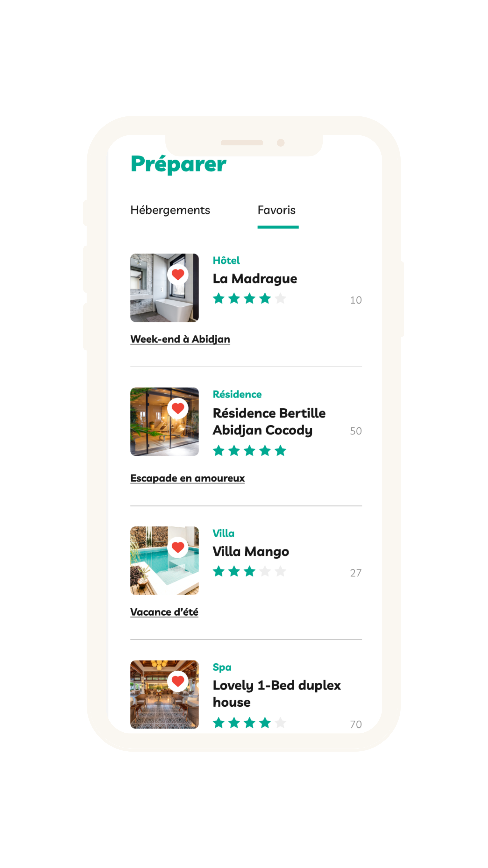488x868 pixels.
Task: Toggle heart on Résidence Bertille photo
Action: point(178,408)
